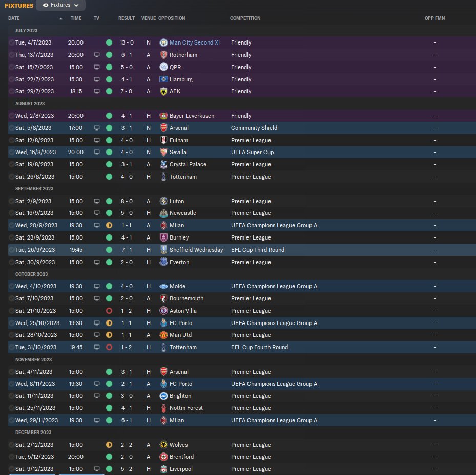
Task: Click the draw indicator on Milan 20/9 fixture
Action: [109, 225]
